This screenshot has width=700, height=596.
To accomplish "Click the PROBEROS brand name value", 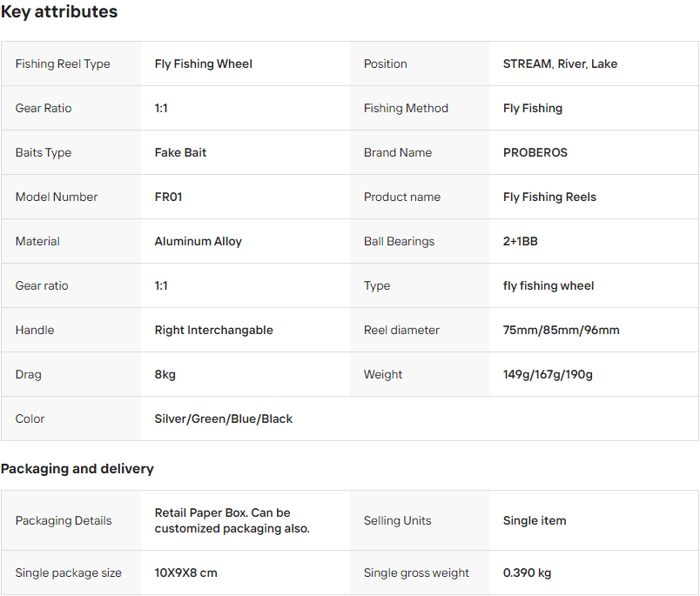I will (x=535, y=152).
